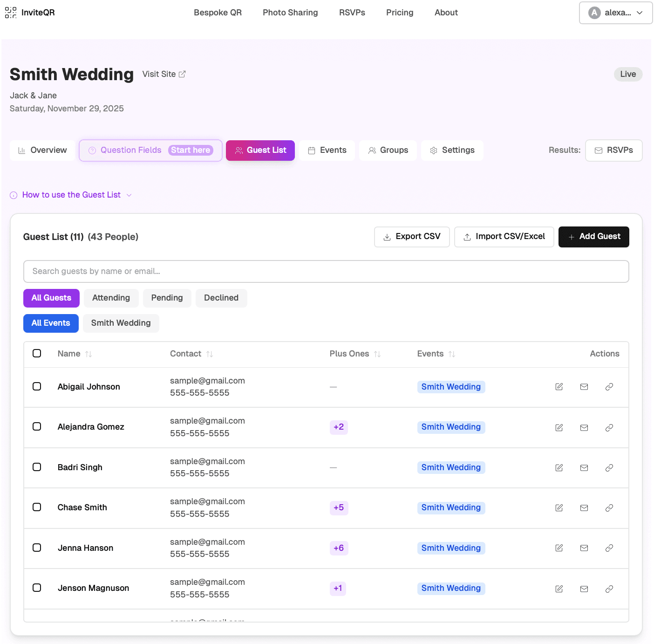654x644 pixels.
Task: Edit Alejandra Gomez's guest entry
Action: pos(559,427)
